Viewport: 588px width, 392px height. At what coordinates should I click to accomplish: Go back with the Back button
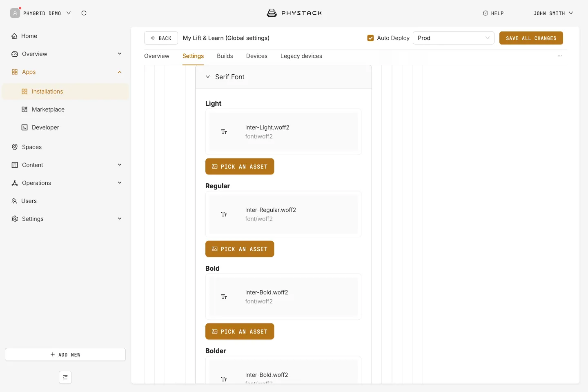[161, 38]
